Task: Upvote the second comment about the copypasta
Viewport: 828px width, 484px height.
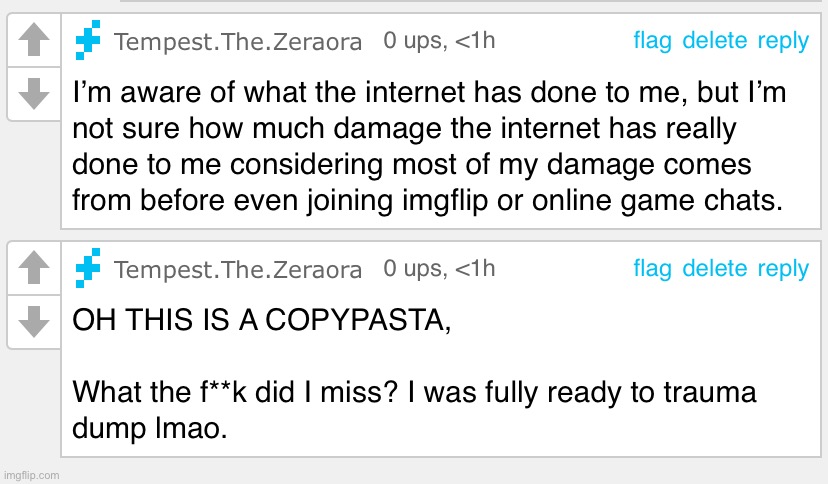Action: [34, 268]
